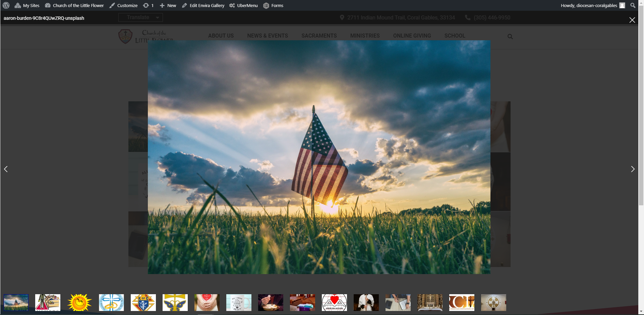This screenshot has height=315, width=644.
Task: Open the + New content menu
Action: click(x=168, y=5)
